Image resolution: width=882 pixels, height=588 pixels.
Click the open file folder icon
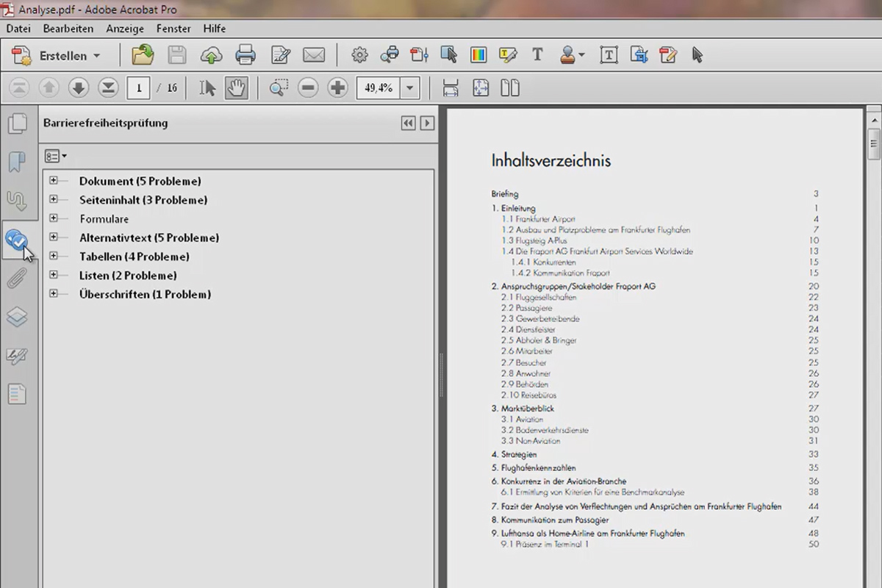(143, 55)
